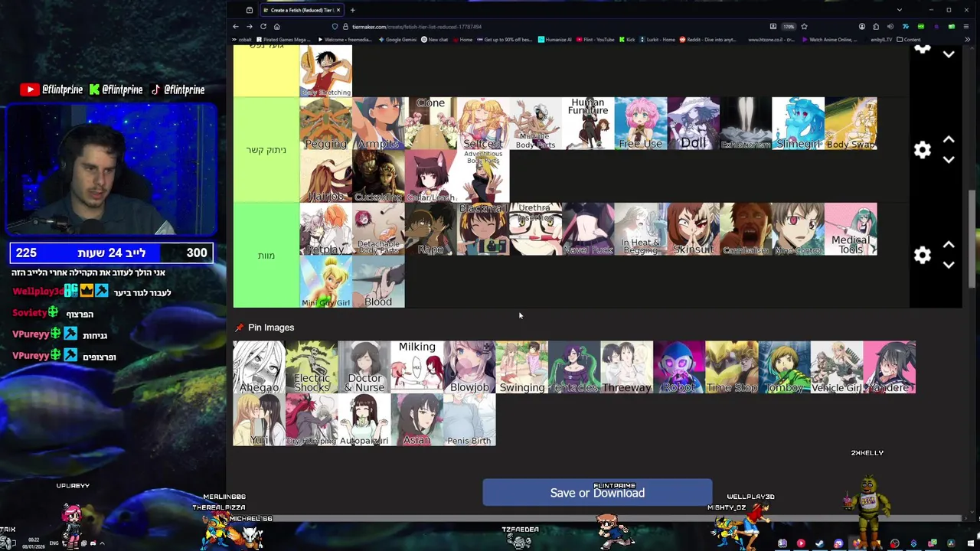Go back in the browser
The image size is (980, 551).
tap(236, 27)
